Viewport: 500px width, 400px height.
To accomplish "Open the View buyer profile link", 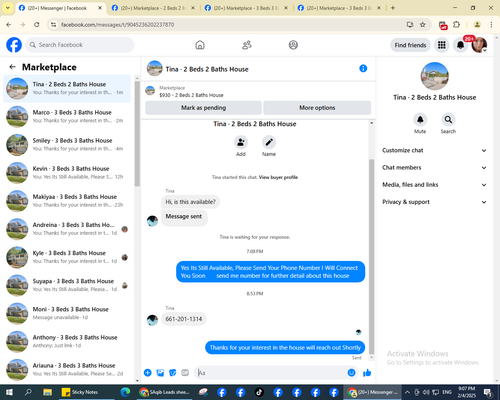I will [278, 177].
